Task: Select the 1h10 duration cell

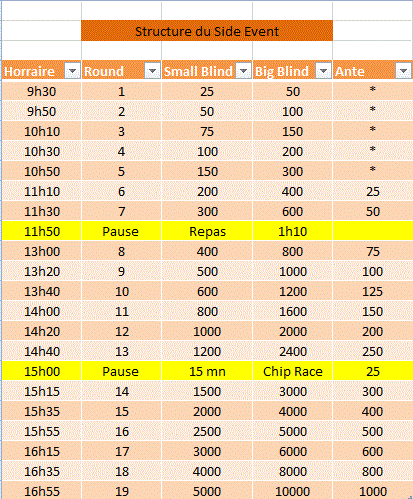Action: click(292, 231)
